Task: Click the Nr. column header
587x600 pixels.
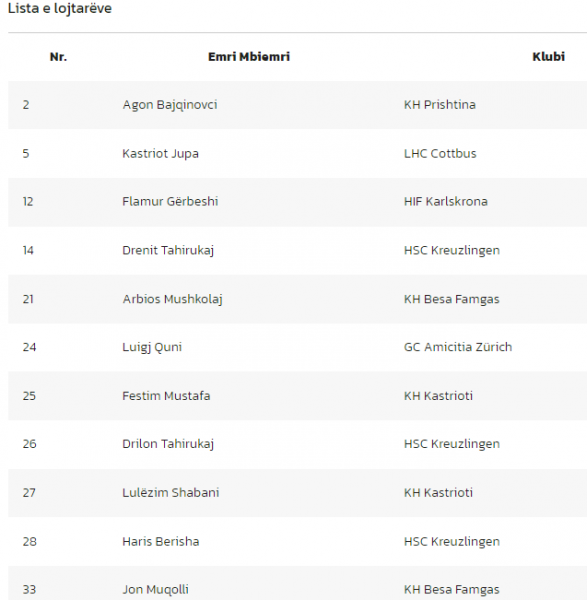Action: click(x=58, y=57)
